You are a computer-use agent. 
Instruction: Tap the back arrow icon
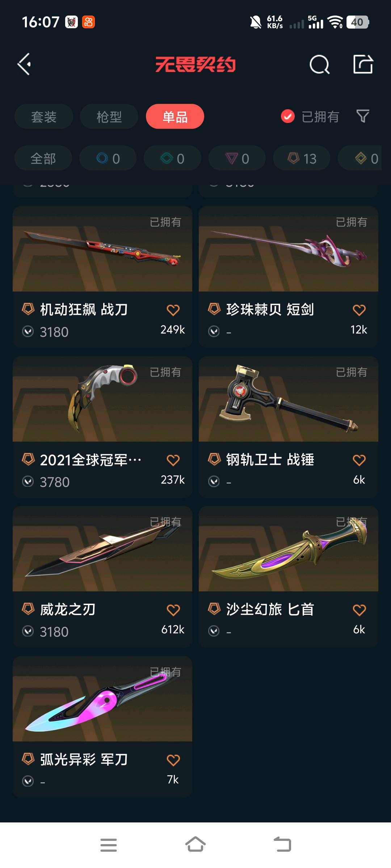tap(24, 64)
